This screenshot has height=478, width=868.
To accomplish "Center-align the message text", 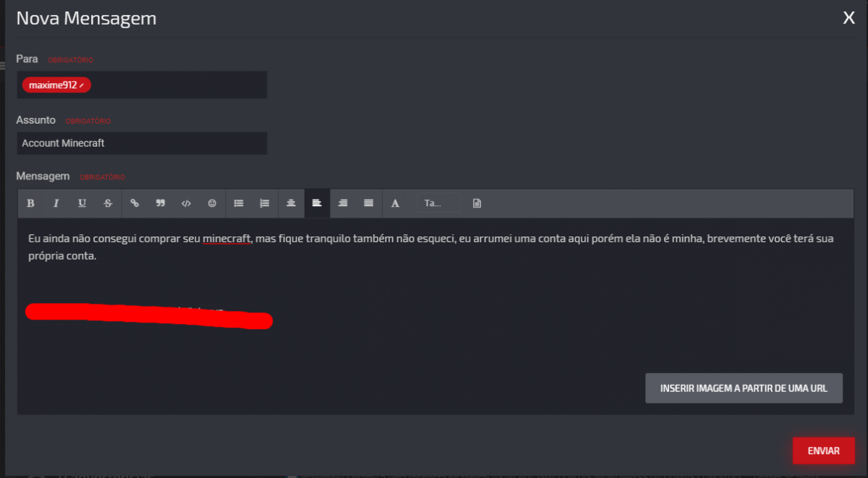I will [291, 203].
